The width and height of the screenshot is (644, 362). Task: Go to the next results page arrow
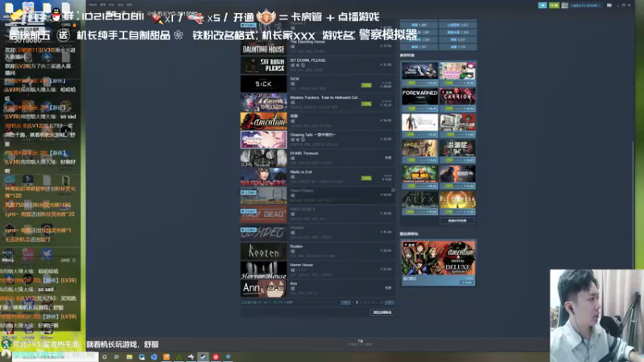pos(390,302)
